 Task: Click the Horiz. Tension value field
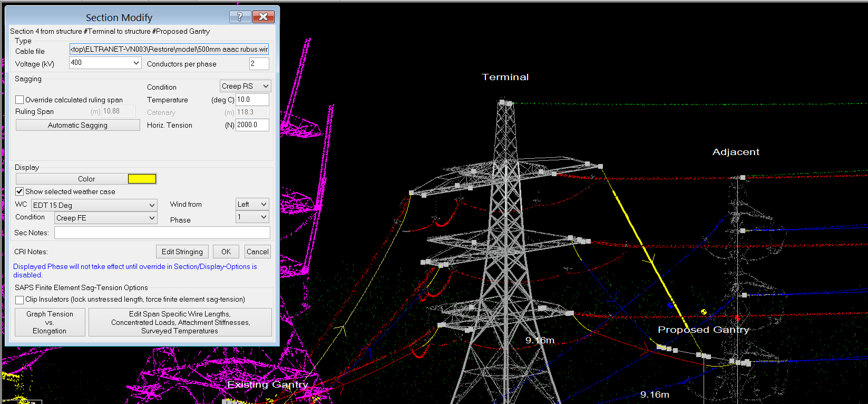(252, 125)
